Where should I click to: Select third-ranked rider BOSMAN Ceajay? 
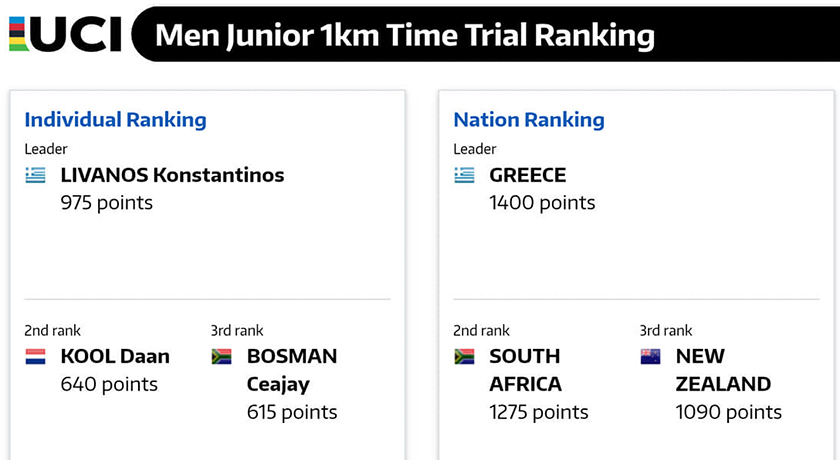[x=292, y=369]
